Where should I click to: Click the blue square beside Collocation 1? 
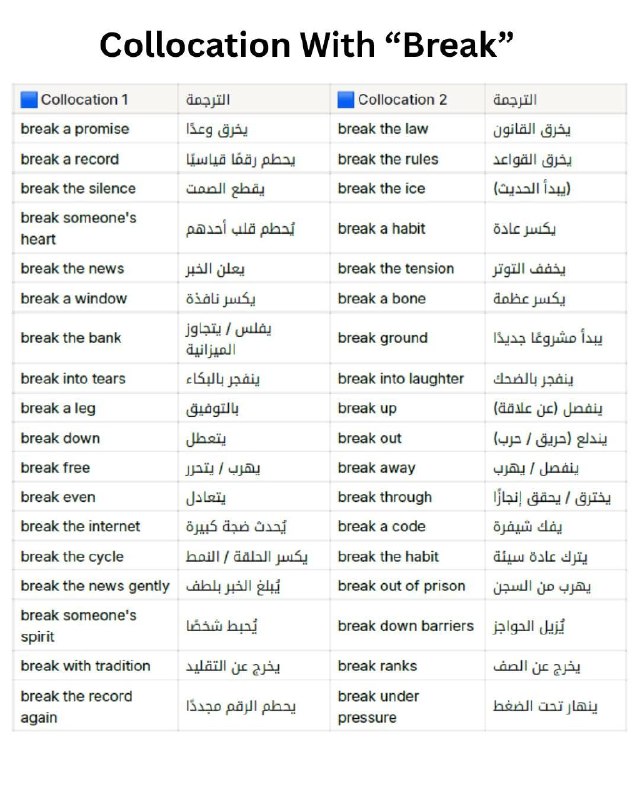coord(29,99)
